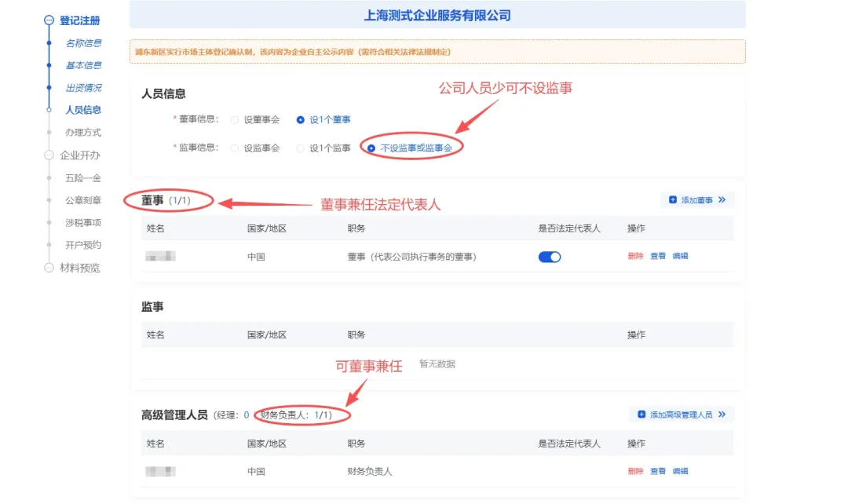
Task: Select the 设1个监事 radio button
Action: click(301, 146)
